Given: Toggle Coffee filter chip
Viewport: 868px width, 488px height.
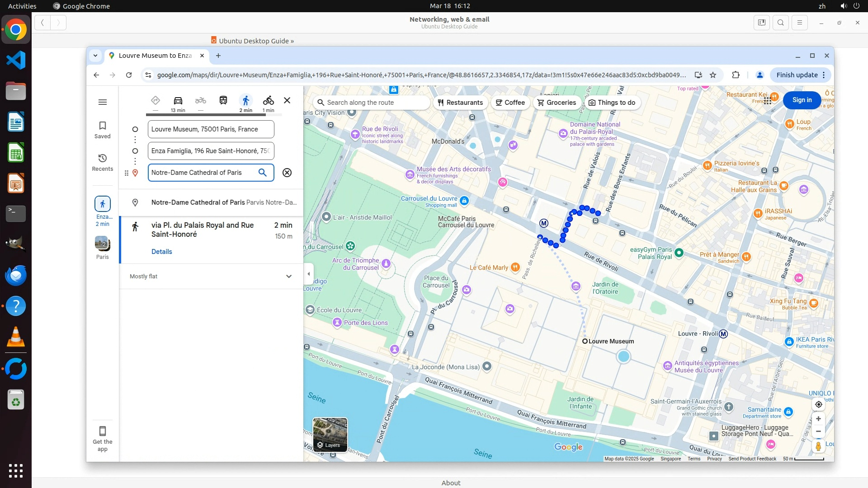Looking at the screenshot, I should point(510,103).
